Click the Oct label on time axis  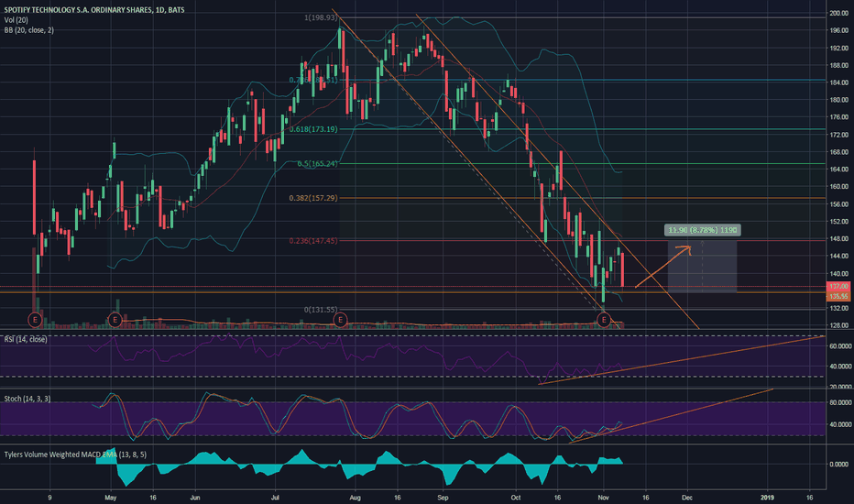click(x=516, y=498)
